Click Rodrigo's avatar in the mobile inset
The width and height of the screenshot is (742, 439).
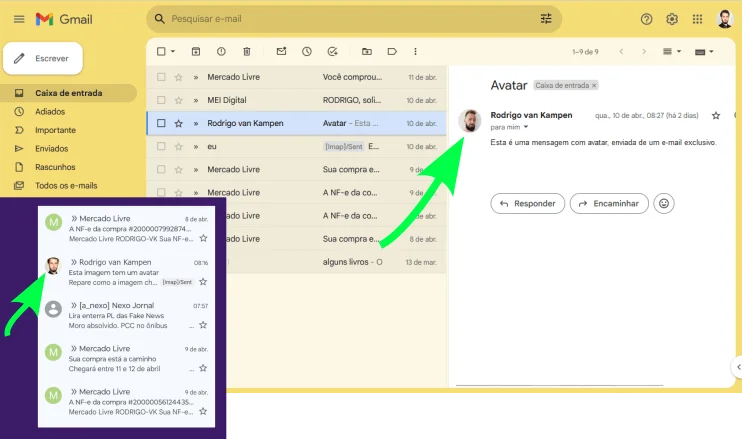point(53,266)
